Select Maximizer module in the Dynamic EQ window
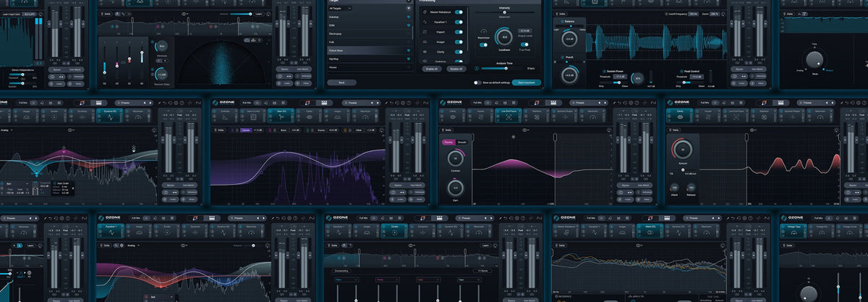Image resolution: width=868 pixels, height=302 pixels. tap(137, 116)
